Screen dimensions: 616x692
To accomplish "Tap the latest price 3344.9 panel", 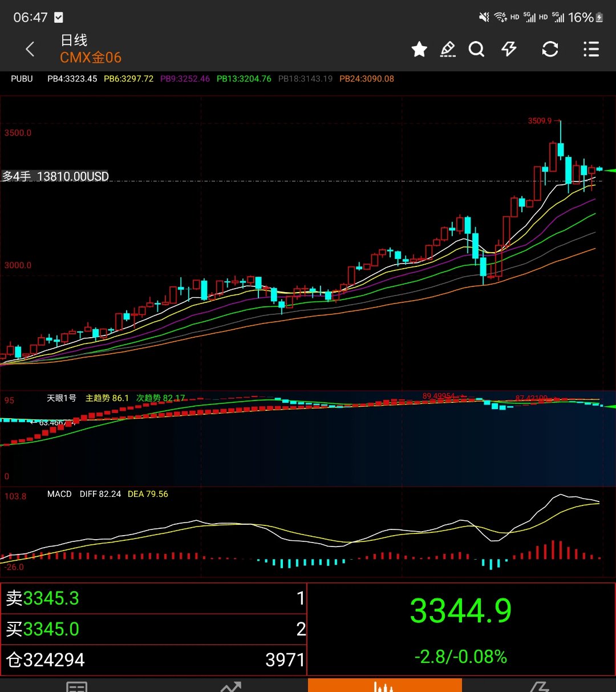I will (x=461, y=629).
